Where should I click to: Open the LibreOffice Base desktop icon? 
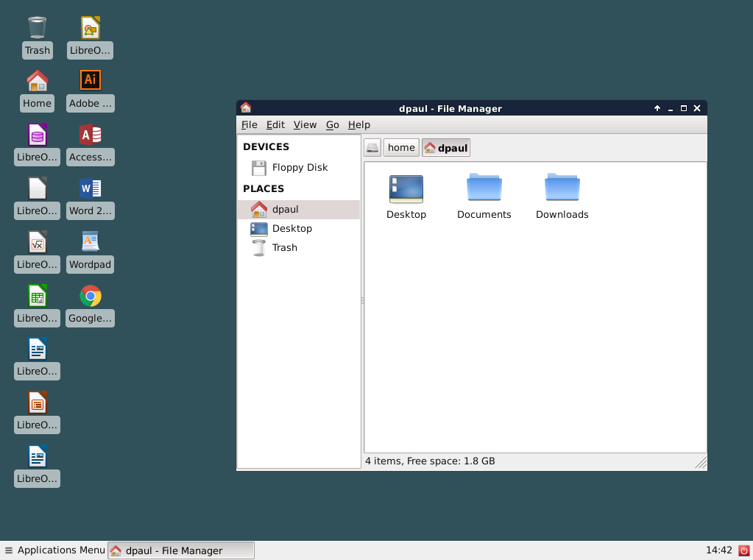pos(37,135)
